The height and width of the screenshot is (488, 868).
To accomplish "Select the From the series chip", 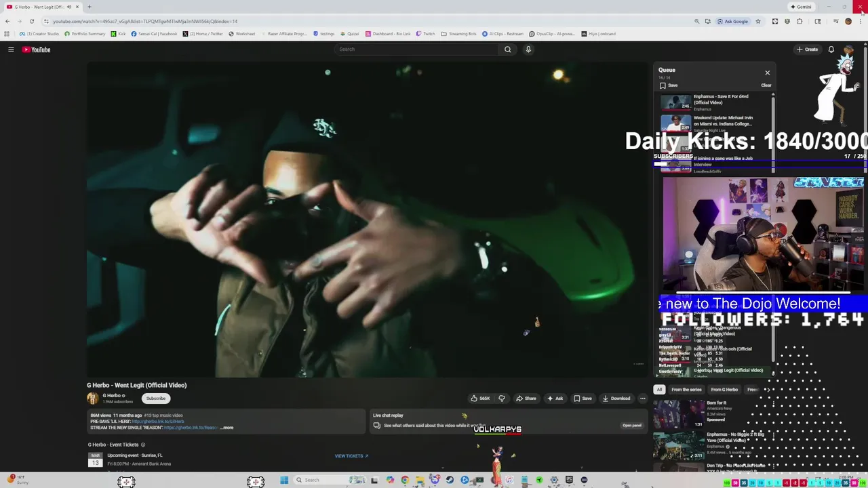I will click(686, 390).
